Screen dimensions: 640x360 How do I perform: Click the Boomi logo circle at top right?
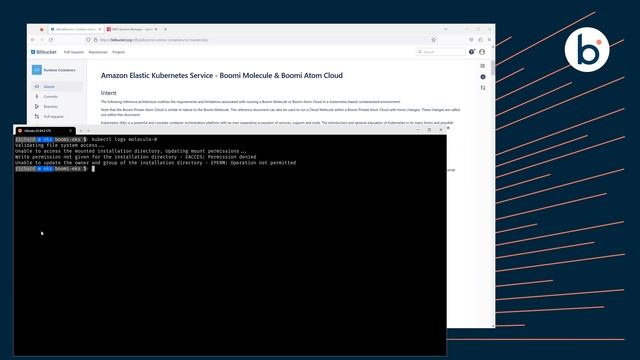[x=587, y=50]
